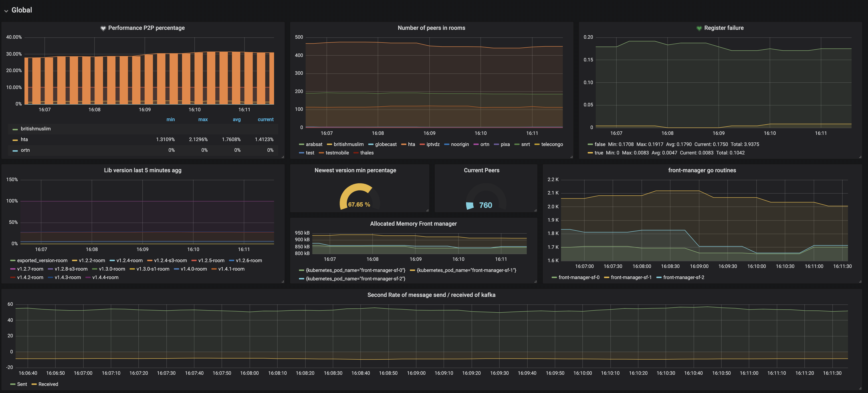
Task: Click the resize handle of Number of peers panel
Action: coord(571,157)
